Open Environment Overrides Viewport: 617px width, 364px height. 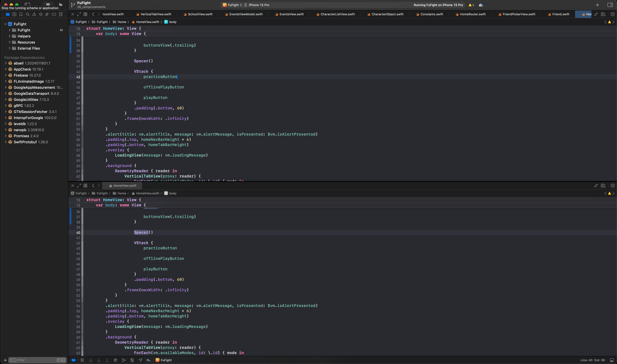[132, 360]
